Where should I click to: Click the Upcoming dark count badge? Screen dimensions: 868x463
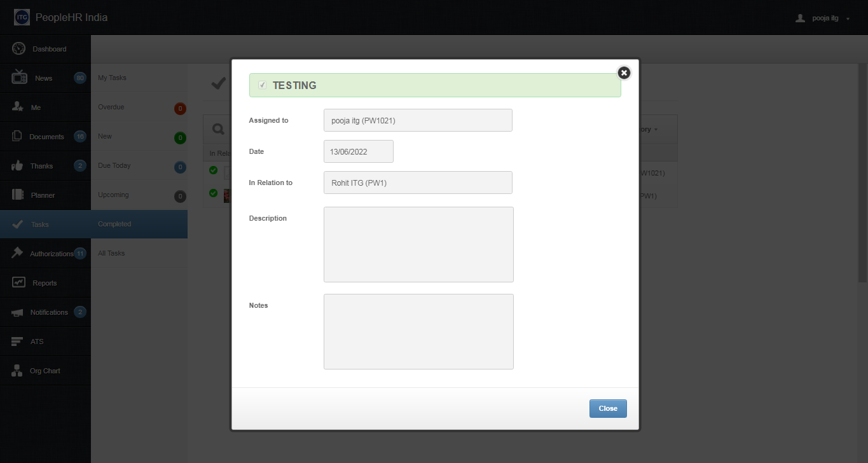click(x=181, y=197)
